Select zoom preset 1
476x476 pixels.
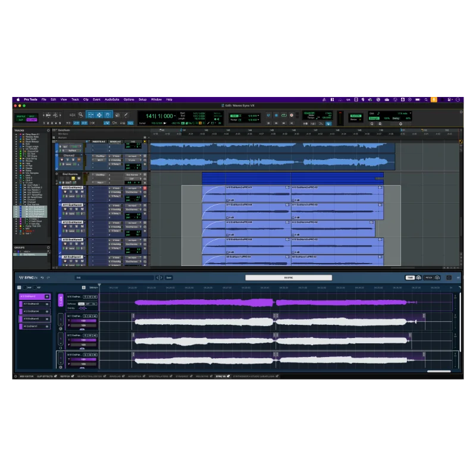point(44,123)
